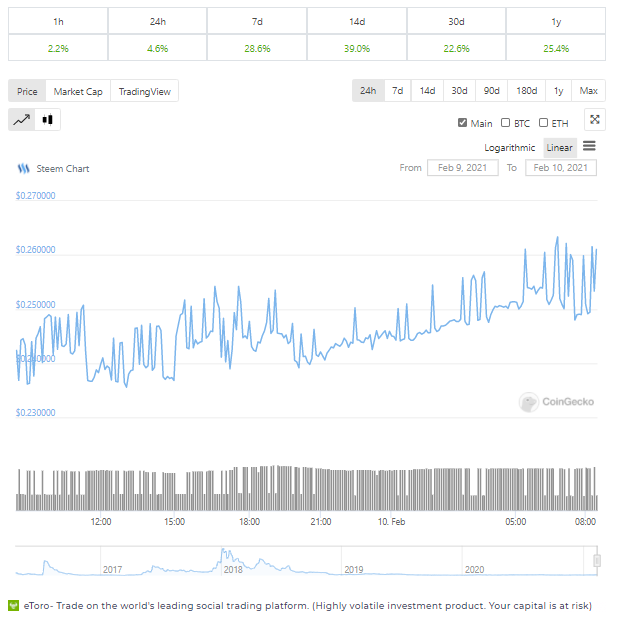The height and width of the screenshot is (624, 622).
Task: Click the navigator range slider handle
Action: (x=597, y=561)
